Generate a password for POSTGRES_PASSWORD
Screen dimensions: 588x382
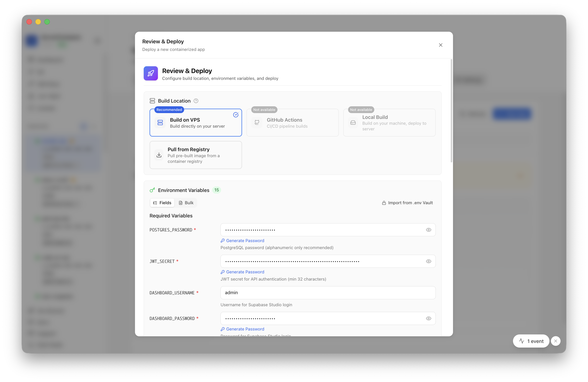242,241
